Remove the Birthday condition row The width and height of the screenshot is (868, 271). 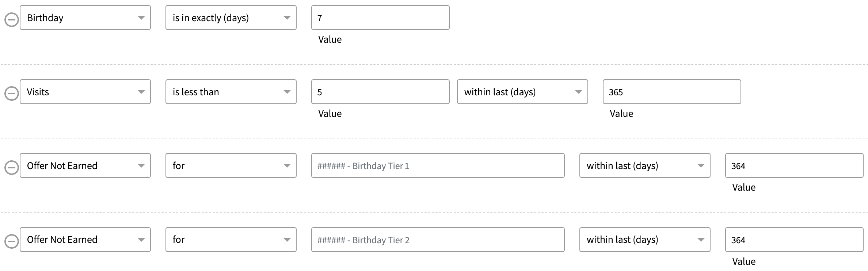11,20
